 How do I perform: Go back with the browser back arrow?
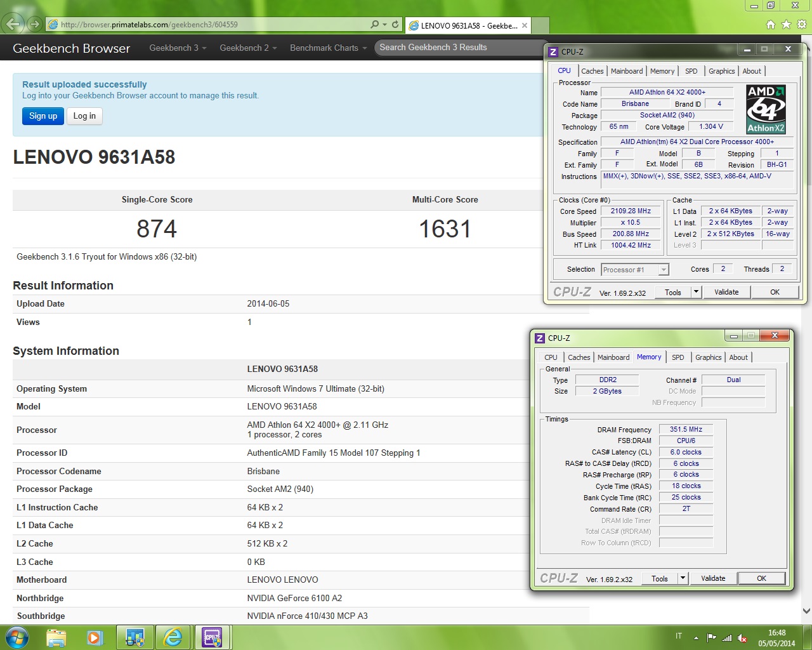pos(13,24)
